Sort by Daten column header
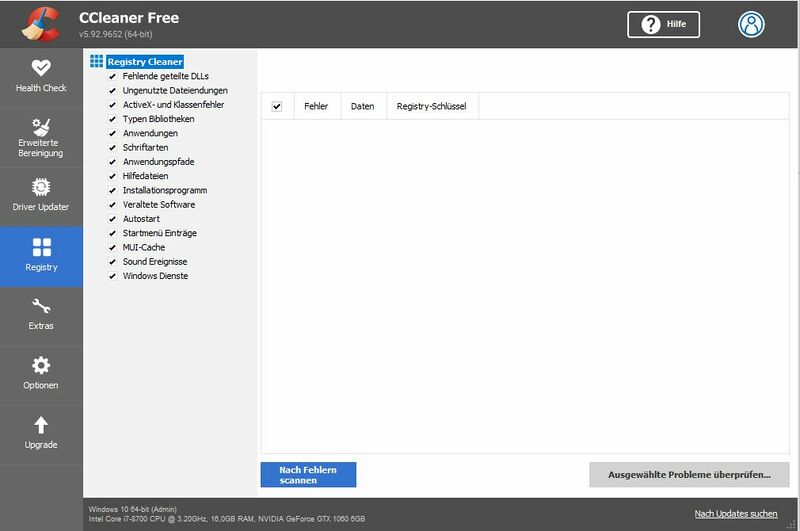 pos(363,107)
